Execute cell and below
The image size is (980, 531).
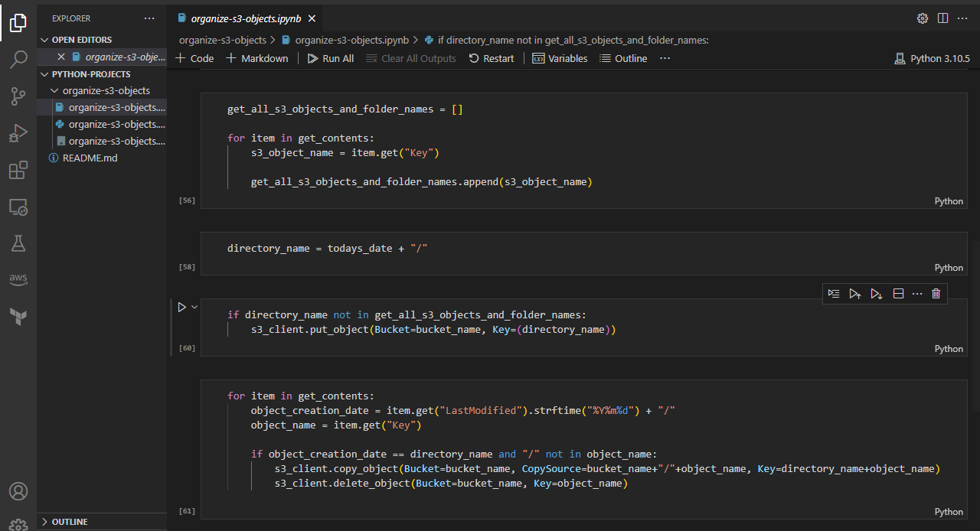coord(877,294)
